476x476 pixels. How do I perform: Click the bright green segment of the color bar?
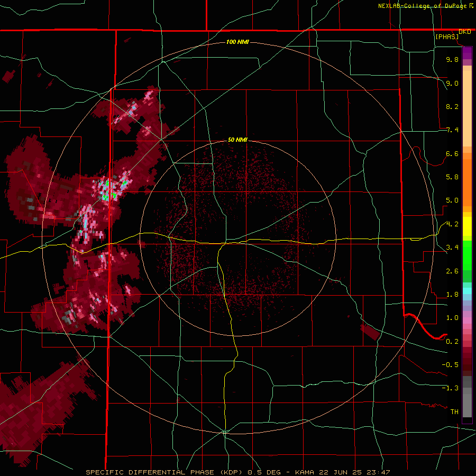467,255
